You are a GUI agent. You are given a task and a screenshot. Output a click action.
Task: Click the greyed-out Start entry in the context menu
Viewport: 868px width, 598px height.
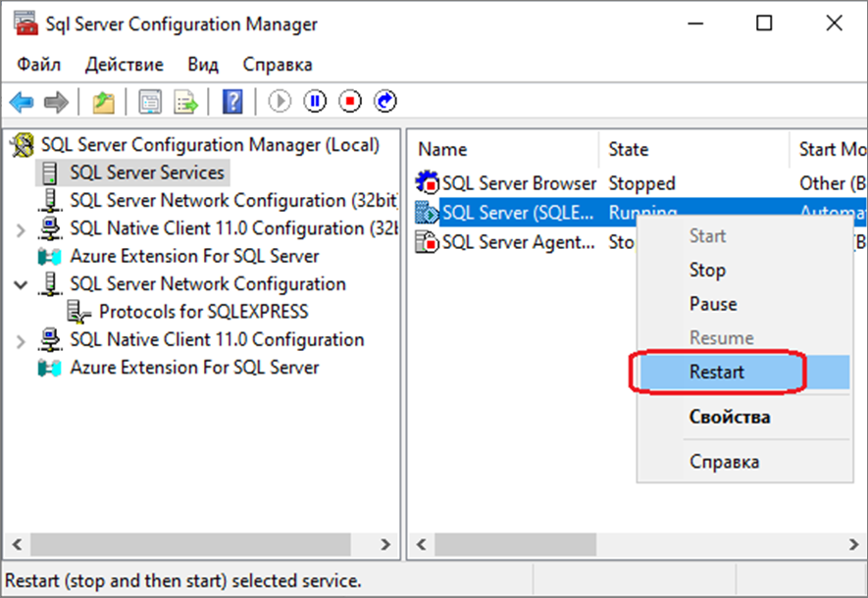pyautogui.click(x=744, y=236)
